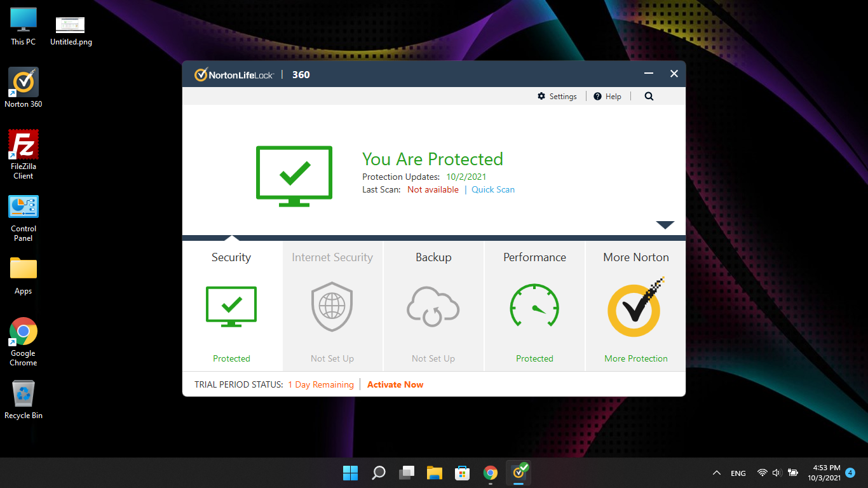868x488 pixels.
Task: Select This PC desktop icon
Action: [x=24, y=27]
